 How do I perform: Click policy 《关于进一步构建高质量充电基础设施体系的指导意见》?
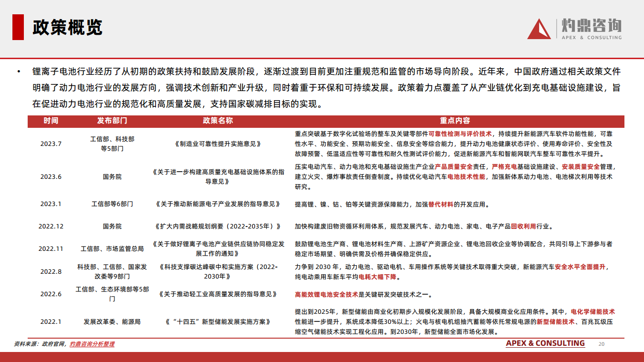click(x=218, y=176)
